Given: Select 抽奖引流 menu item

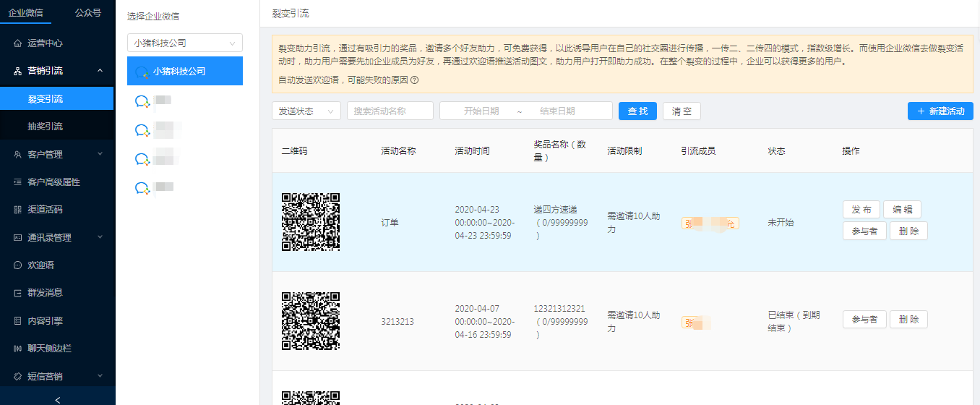Looking at the screenshot, I should point(56,126).
